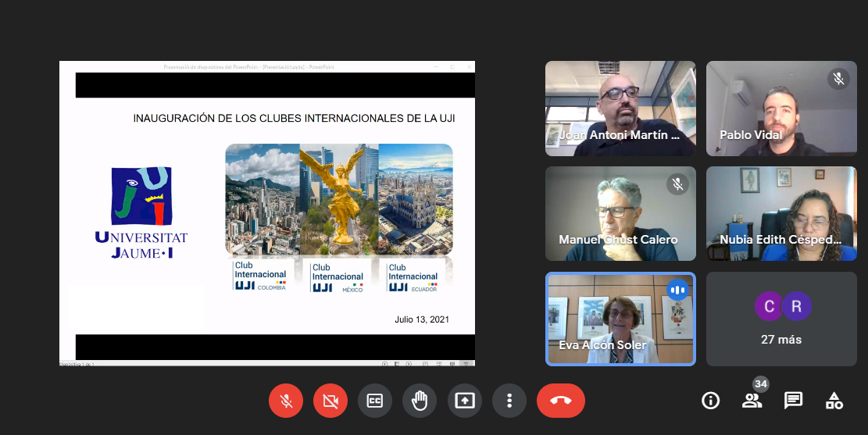The height and width of the screenshot is (435, 868).
Task: Click Manuel Chust Calero video tile
Action: pyautogui.click(x=620, y=213)
